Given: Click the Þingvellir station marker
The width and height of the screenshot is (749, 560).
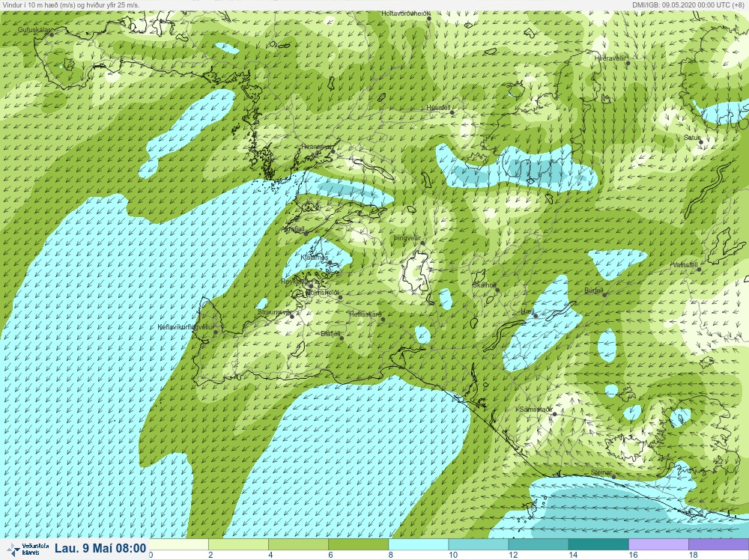Looking at the screenshot, I should (422, 243).
